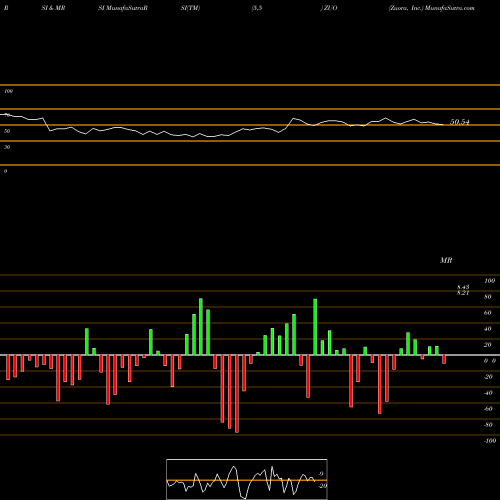
Task: Open the mini overview chart thumbnail
Action: coord(247,479)
